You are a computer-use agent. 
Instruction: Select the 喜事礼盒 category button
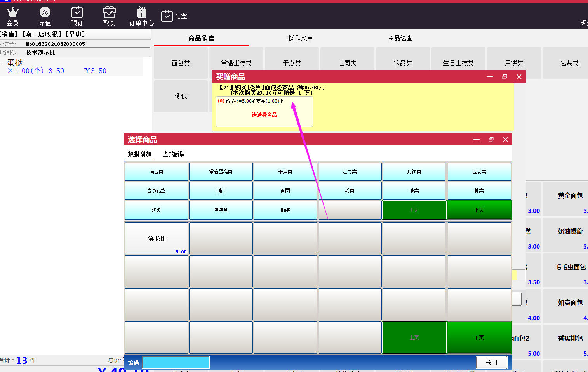(x=157, y=190)
